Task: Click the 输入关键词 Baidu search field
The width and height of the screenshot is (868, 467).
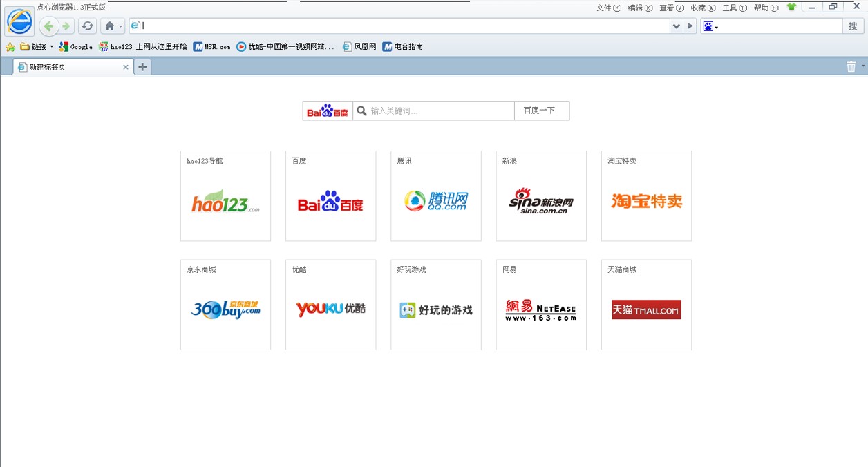Action: click(x=440, y=111)
